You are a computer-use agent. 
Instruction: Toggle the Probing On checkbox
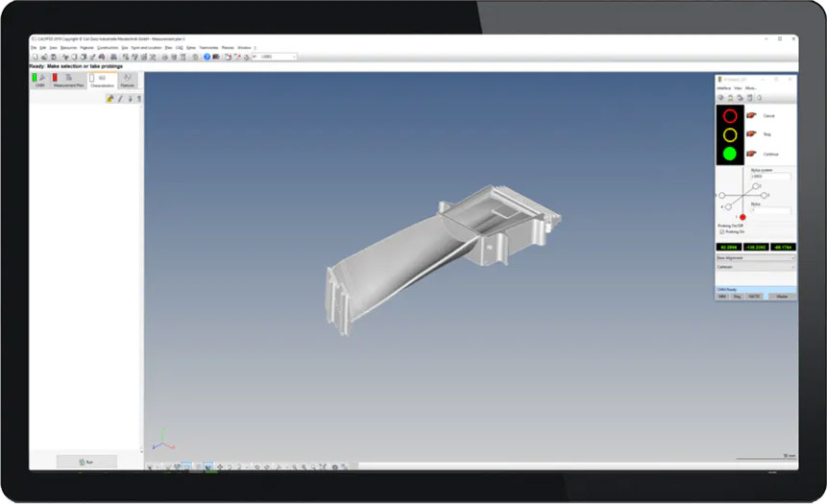coord(722,232)
